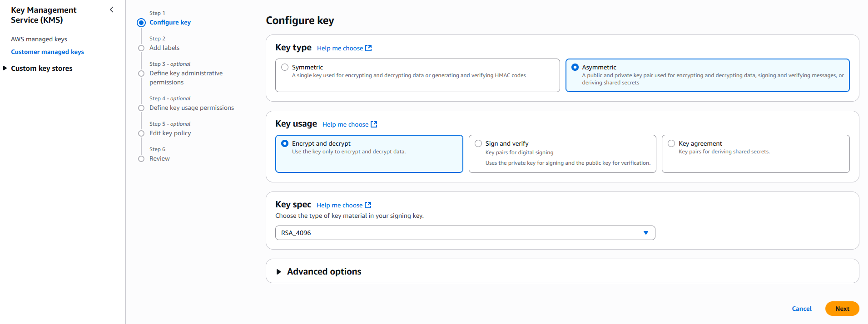The width and height of the screenshot is (868, 324).
Task: Expand the Advanced options section
Action: coord(324,271)
